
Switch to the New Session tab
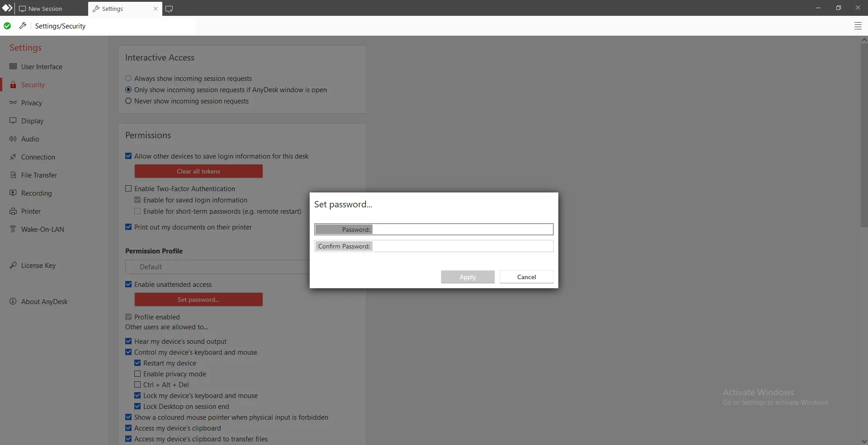pos(45,9)
